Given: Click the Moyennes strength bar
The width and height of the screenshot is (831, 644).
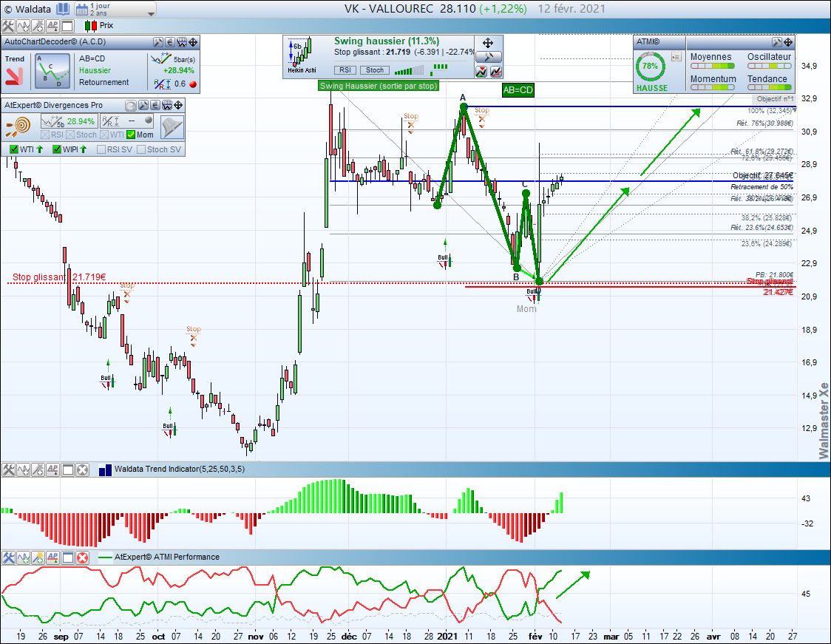Looking at the screenshot, I should [x=712, y=67].
